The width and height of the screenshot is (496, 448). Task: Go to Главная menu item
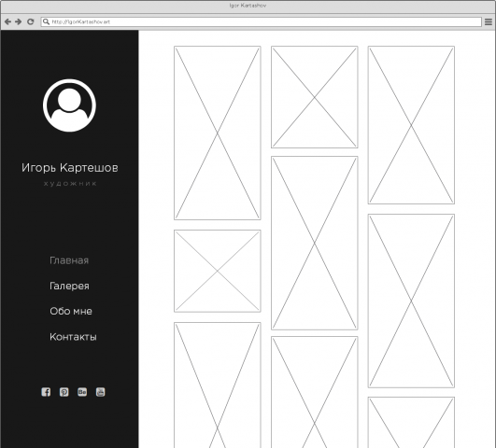69,260
